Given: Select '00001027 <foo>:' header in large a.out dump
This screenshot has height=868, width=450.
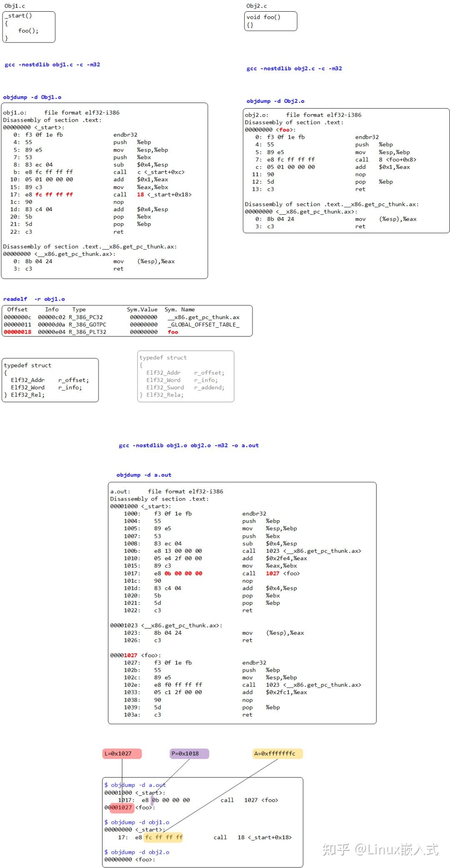Looking at the screenshot, I should click(x=135, y=655).
